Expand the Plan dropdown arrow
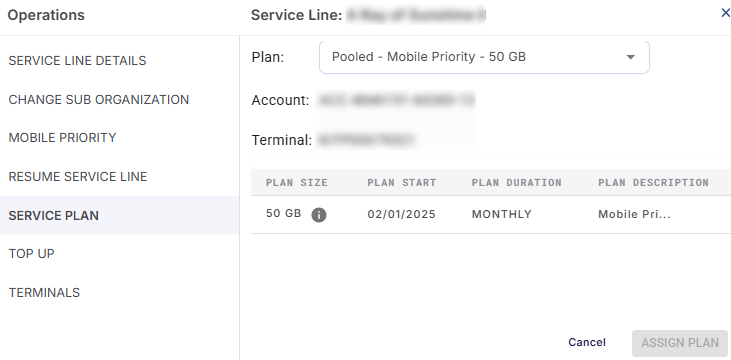This screenshot has height=360, width=731. pyautogui.click(x=630, y=57)
